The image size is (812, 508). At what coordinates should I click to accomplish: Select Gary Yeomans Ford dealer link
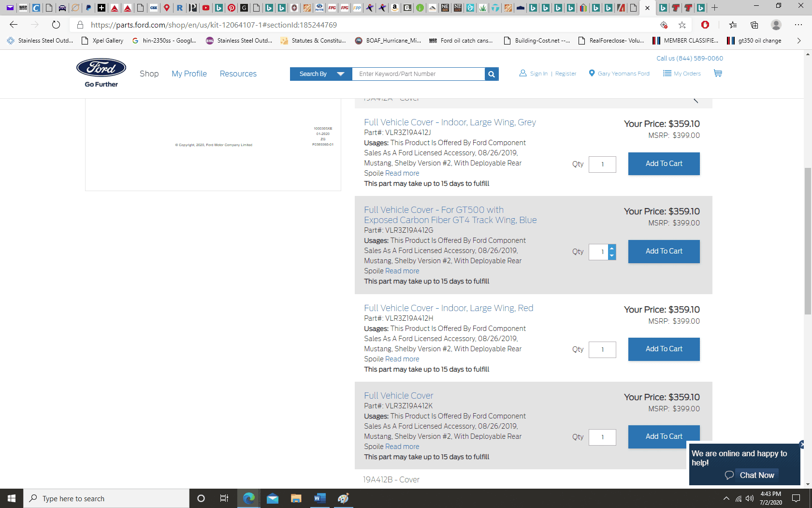tap(619, 74)
